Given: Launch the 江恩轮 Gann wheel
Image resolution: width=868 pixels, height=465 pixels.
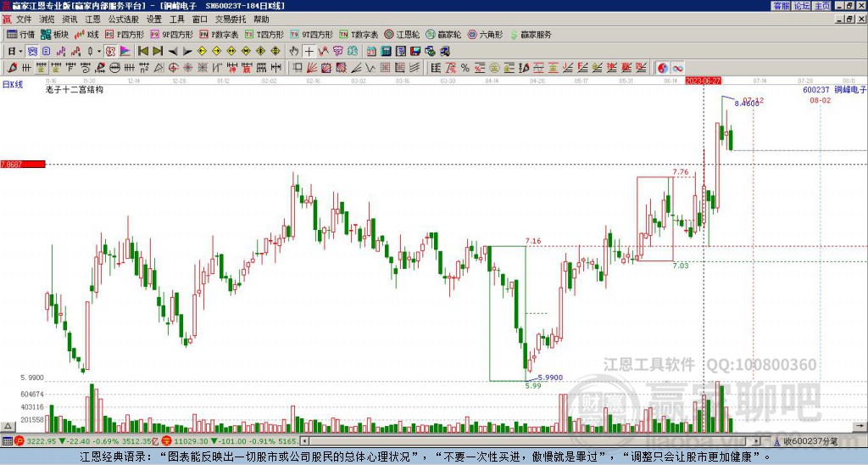Looking at the screenshot, I should [402, 34].
